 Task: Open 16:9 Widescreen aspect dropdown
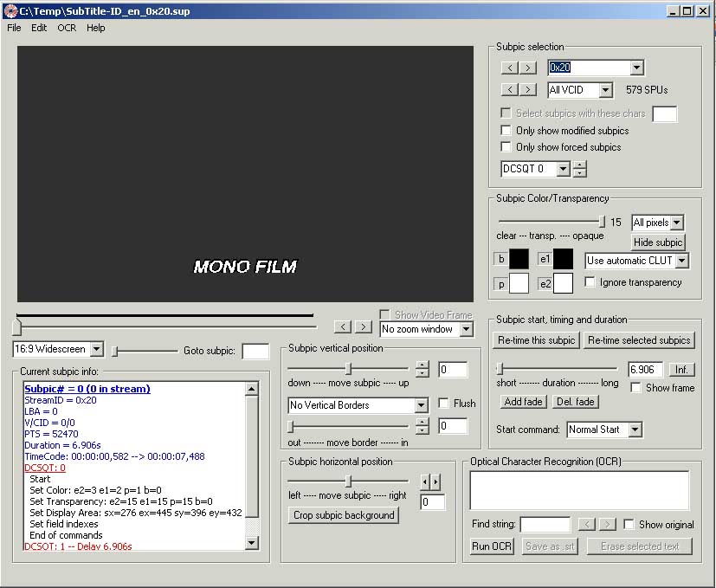pos(96,349)
